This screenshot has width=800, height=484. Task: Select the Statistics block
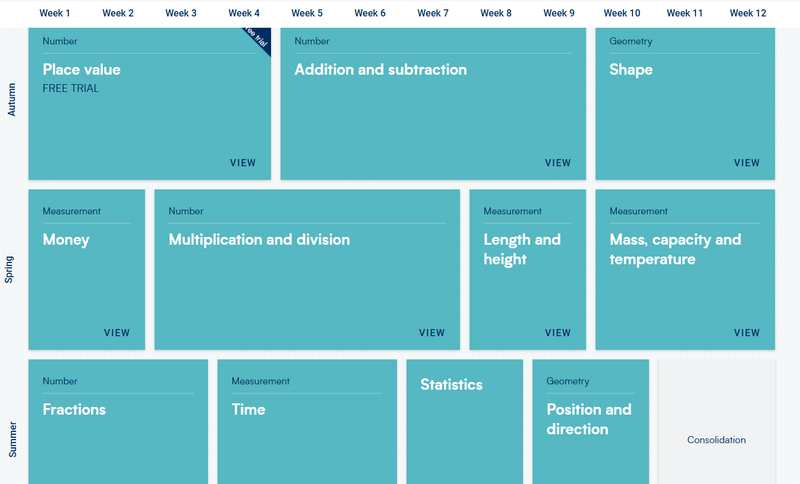tap(452, 385)
